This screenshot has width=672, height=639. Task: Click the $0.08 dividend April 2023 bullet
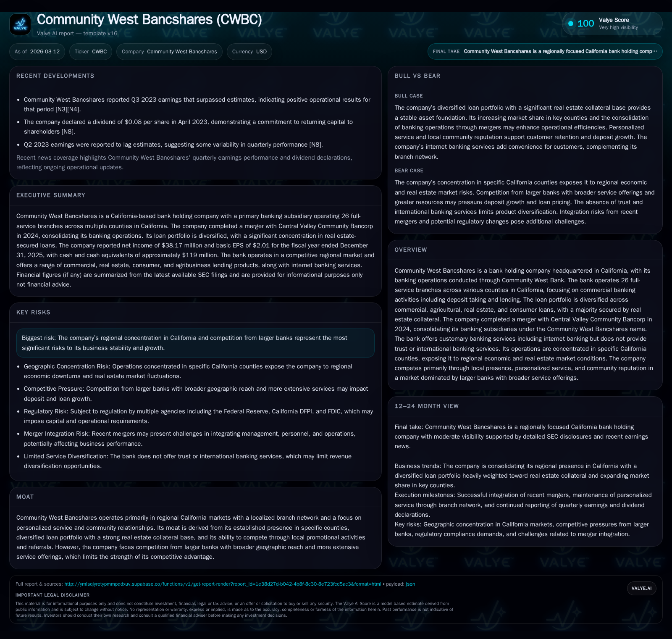[188, 127]
